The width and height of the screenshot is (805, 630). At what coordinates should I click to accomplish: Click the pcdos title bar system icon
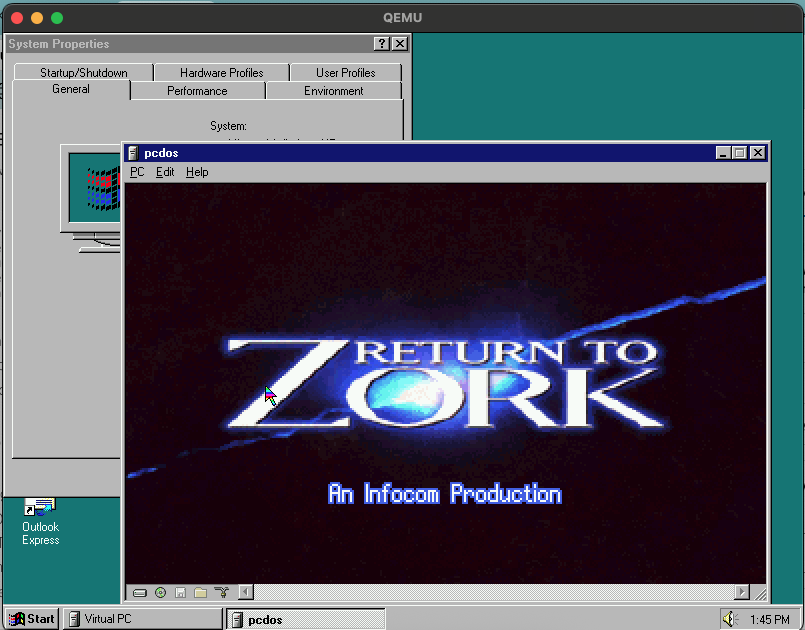coord(133,153)
